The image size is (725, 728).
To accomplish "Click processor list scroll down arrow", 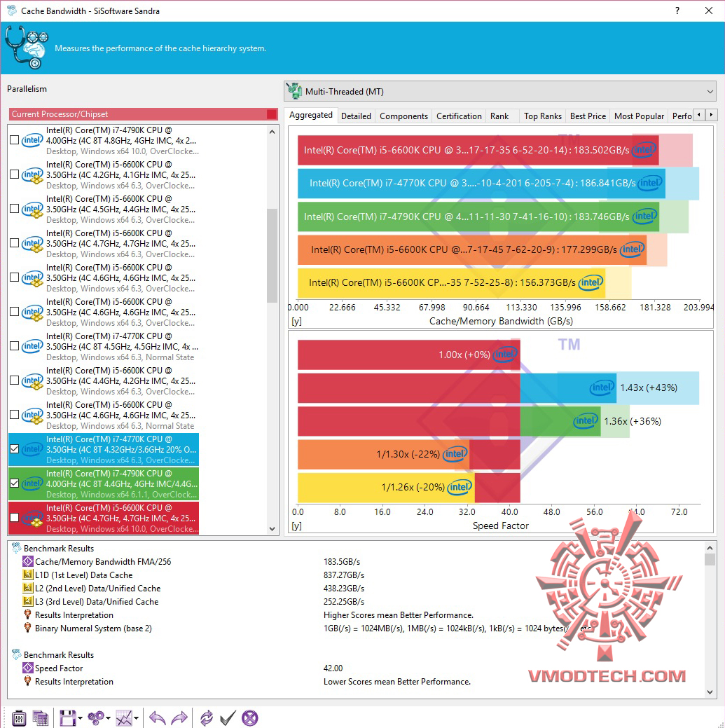I will click(272, 528).
